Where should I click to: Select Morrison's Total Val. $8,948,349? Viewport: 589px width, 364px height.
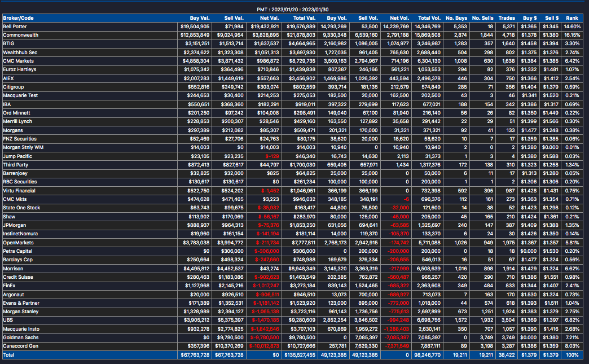tap(302, 269)
